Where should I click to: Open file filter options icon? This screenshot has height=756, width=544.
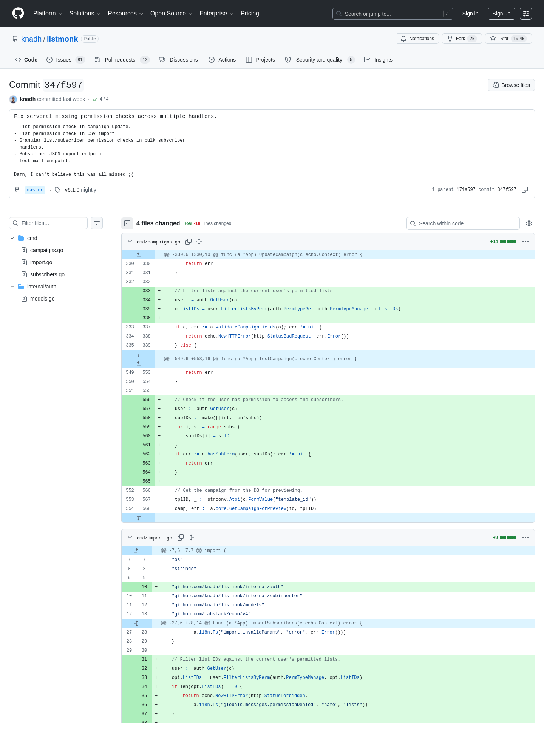(x=97, y=223)
